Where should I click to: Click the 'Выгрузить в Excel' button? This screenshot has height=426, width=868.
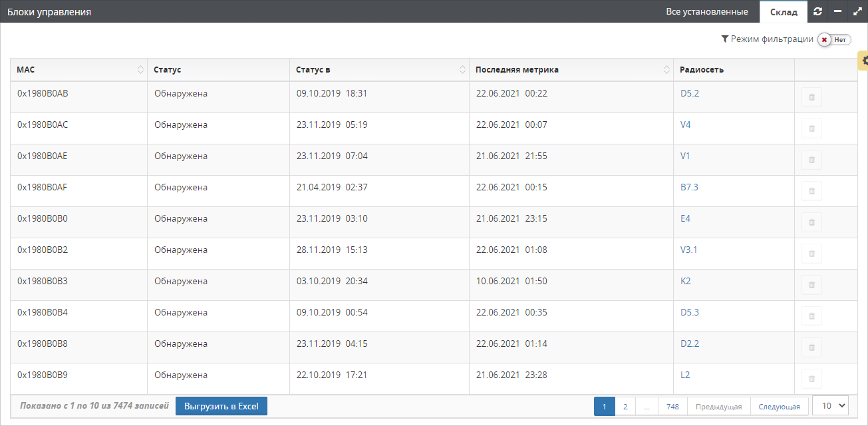point(221,406)
